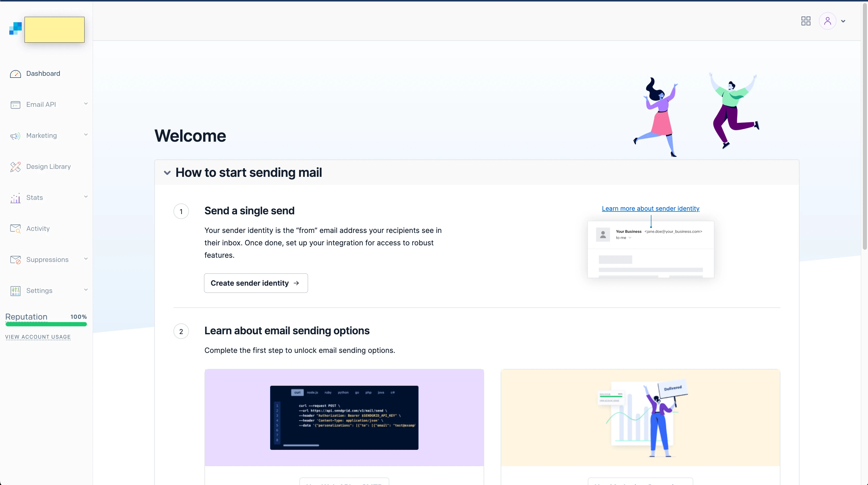The image size is (868, 485).
Task: Click the Email API terminal icon
Action: (x=15, y=105)
